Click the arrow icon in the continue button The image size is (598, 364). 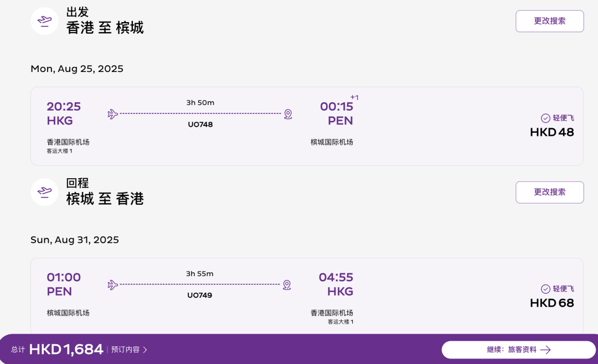[545, 350]
